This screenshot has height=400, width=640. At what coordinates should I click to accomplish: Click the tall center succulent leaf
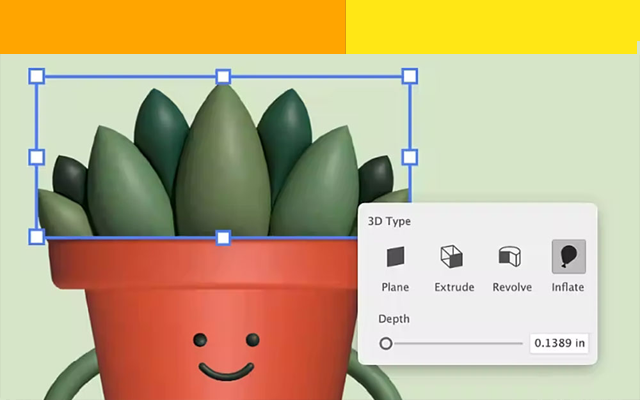[223, 163]
